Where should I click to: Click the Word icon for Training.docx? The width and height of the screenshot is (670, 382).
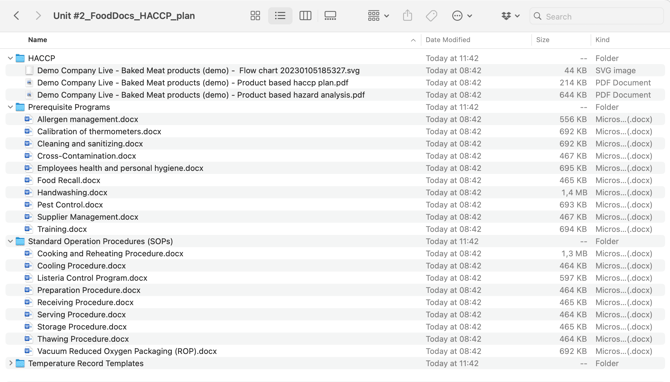click(x=28, y=229)
